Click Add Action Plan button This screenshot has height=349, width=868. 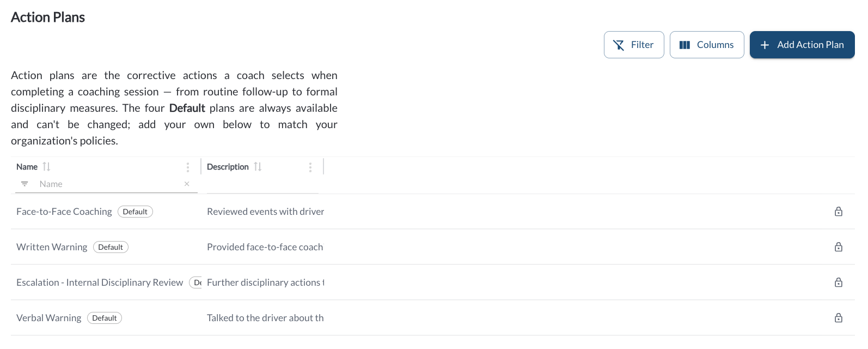[802, 45]
